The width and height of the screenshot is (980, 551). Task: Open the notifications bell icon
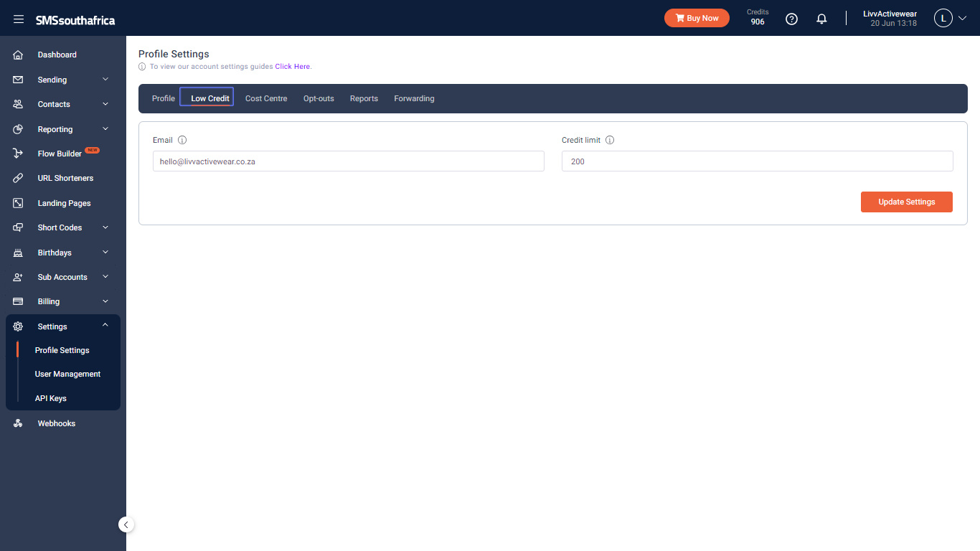pyautogui.click(x=822, y=19)
